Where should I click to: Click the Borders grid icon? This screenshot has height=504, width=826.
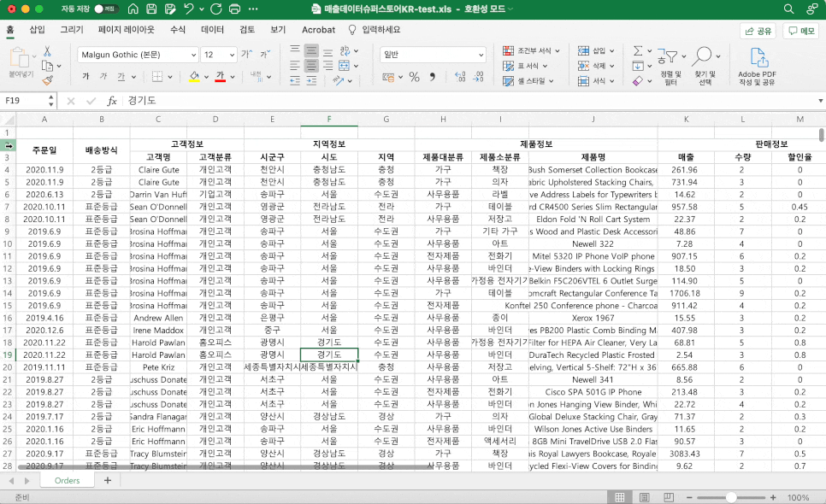(x=157, y=77)
